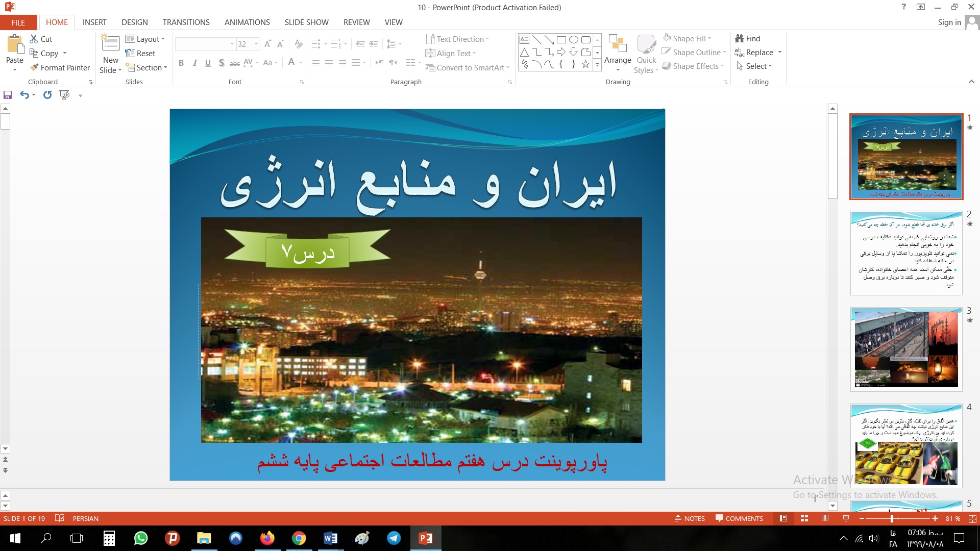Click the Find binoculars icon
The image size is (980, 551).
tap(740, 39)
